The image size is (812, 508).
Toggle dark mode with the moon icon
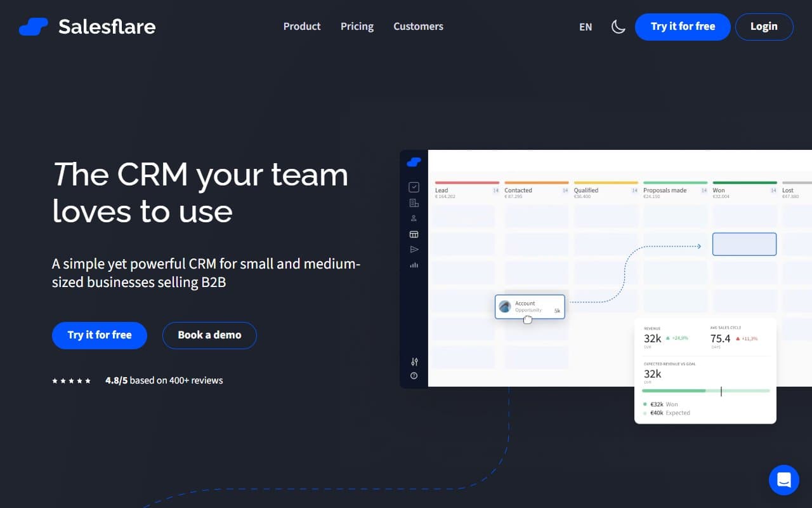(x=618, y=26)
